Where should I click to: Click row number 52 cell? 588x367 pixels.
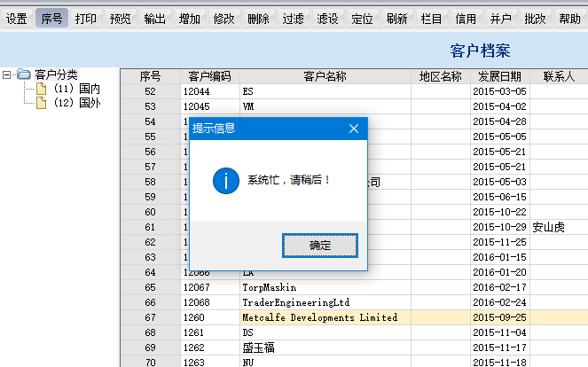[x=151, y=91]
